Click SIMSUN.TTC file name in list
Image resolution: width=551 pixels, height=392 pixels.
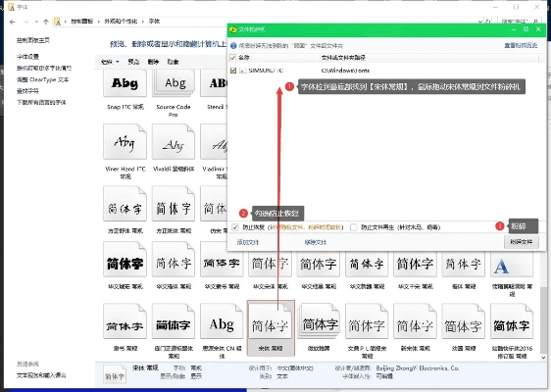266,71
